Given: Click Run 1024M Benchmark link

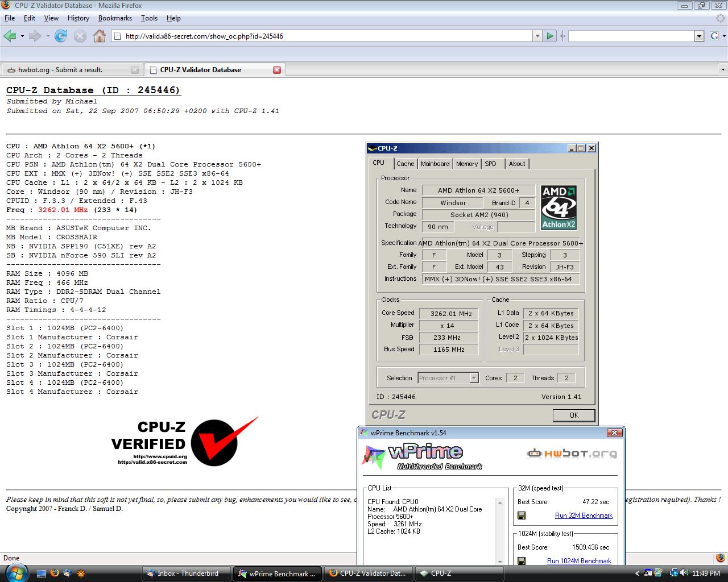Looking at the screenshot, I should pos(579,561).
